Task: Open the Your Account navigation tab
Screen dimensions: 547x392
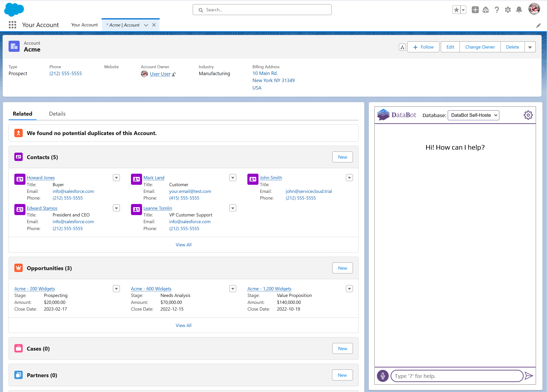Action: coord(84,25)
